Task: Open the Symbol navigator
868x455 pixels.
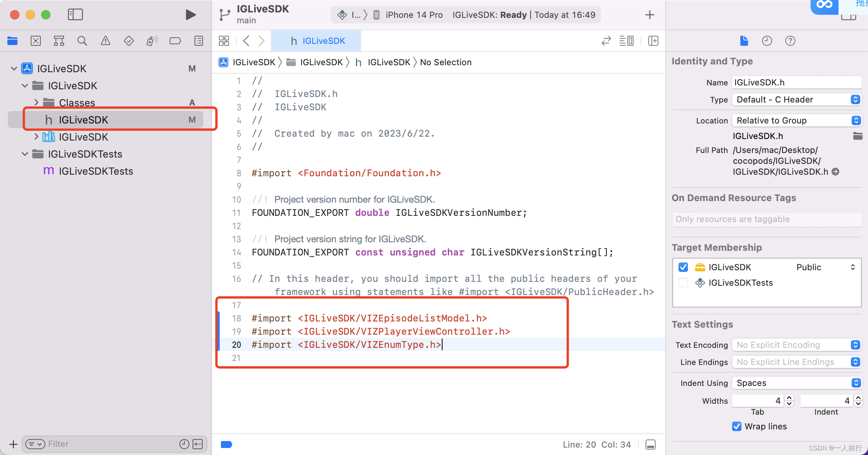Action: 59,41
